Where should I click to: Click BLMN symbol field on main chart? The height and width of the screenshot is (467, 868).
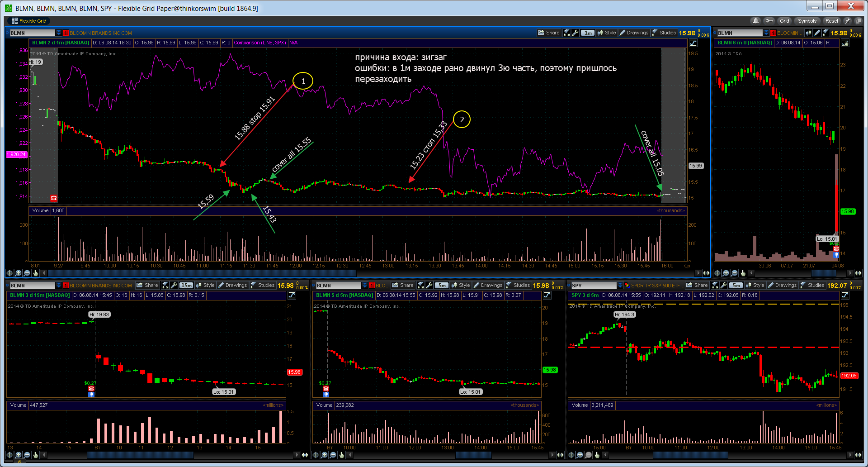pyautogui.click(x=32, y=33)
